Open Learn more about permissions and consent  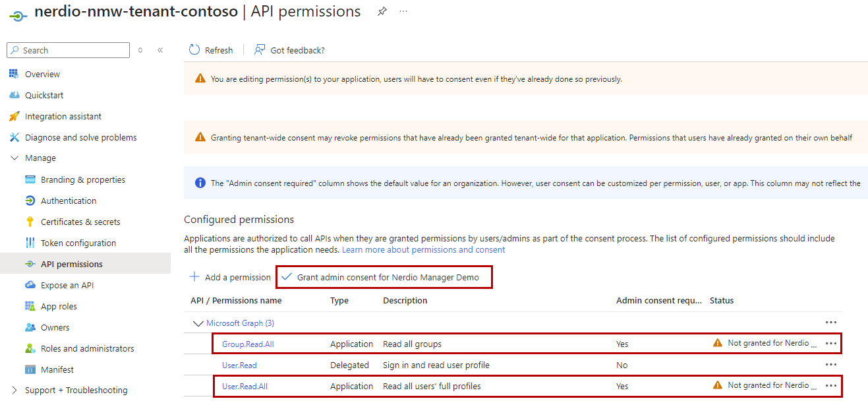coord(423,249)
